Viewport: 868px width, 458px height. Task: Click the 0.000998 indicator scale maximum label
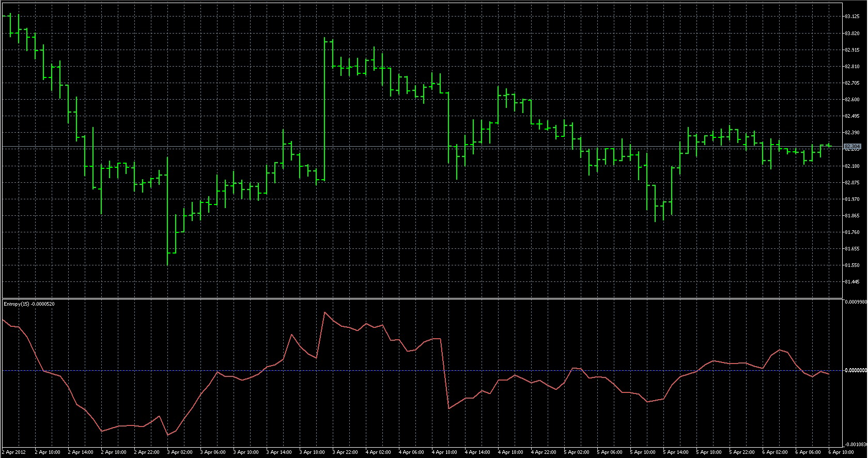click(856, 302)
